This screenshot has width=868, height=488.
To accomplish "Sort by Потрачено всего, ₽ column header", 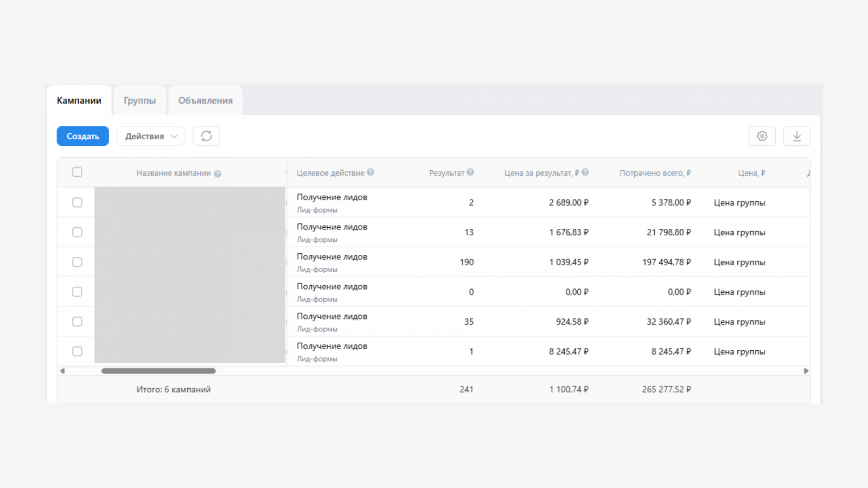I will (x=655, y=173).
